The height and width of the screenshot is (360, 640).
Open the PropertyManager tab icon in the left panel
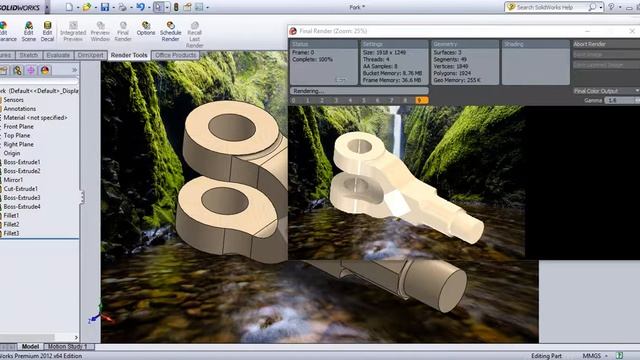3,71
